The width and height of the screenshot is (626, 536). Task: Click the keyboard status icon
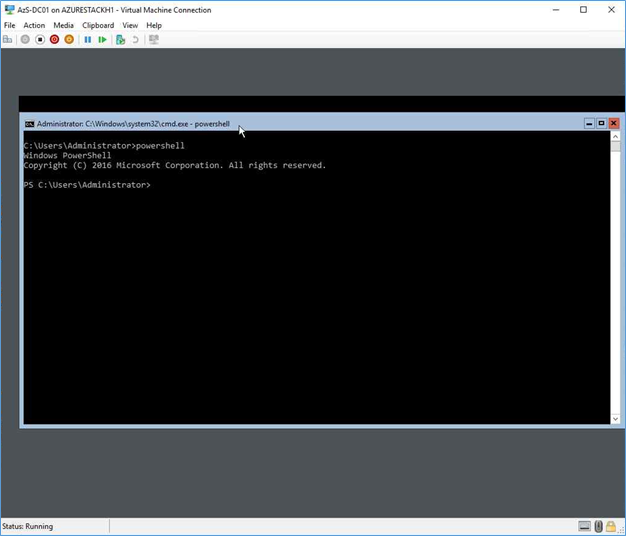point(584,526)
